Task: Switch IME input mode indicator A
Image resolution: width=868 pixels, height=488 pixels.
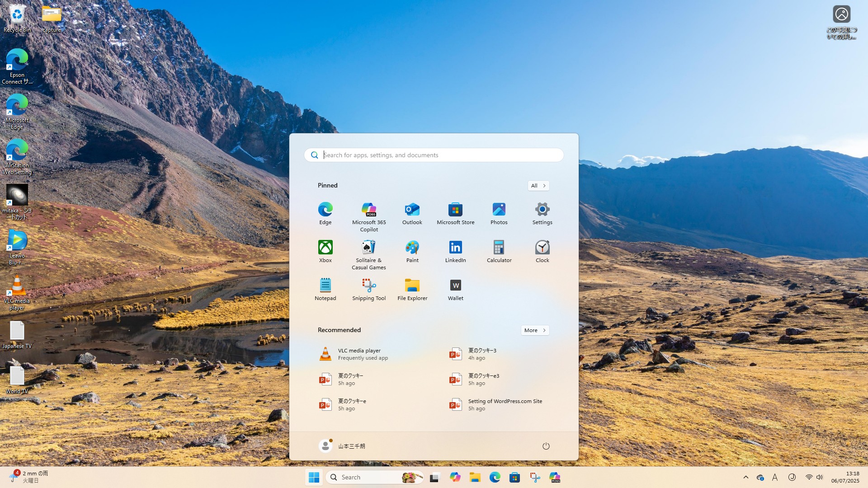Action: click(x=775, y=477)
